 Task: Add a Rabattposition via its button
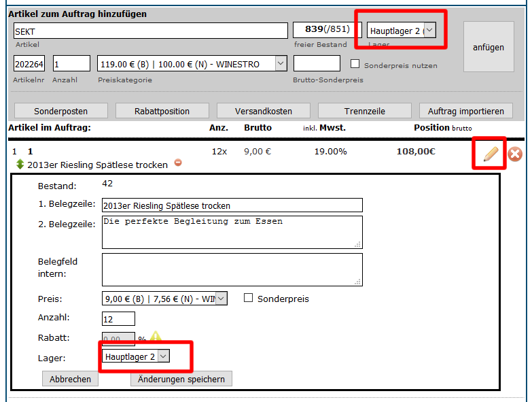click(x=162, y=111)
